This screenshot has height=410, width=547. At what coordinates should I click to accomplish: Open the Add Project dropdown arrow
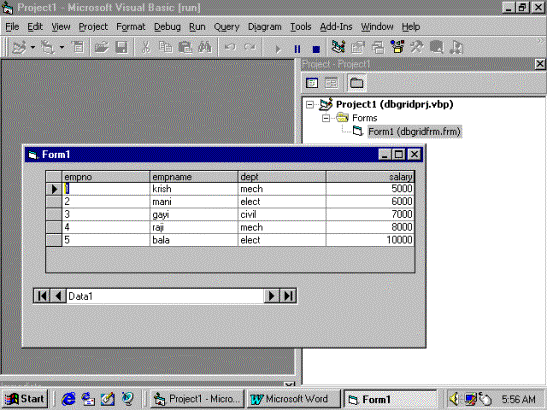[33, 47]
